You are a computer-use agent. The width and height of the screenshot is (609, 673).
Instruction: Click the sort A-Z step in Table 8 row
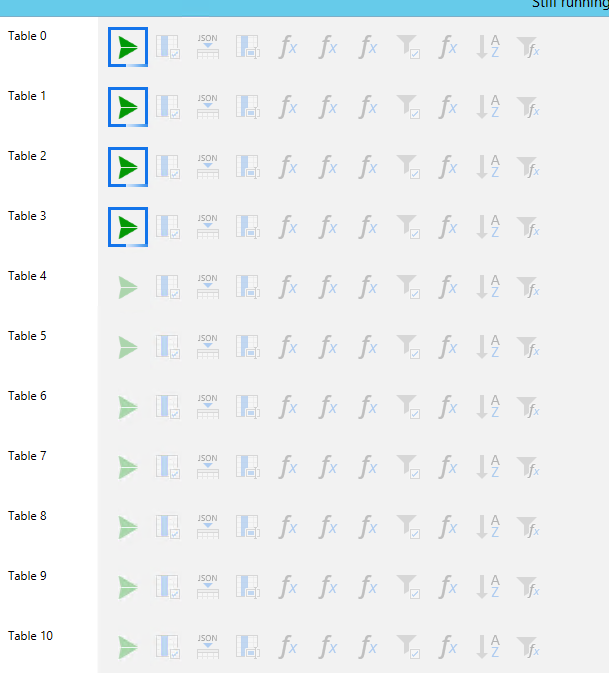pos(488,527)
